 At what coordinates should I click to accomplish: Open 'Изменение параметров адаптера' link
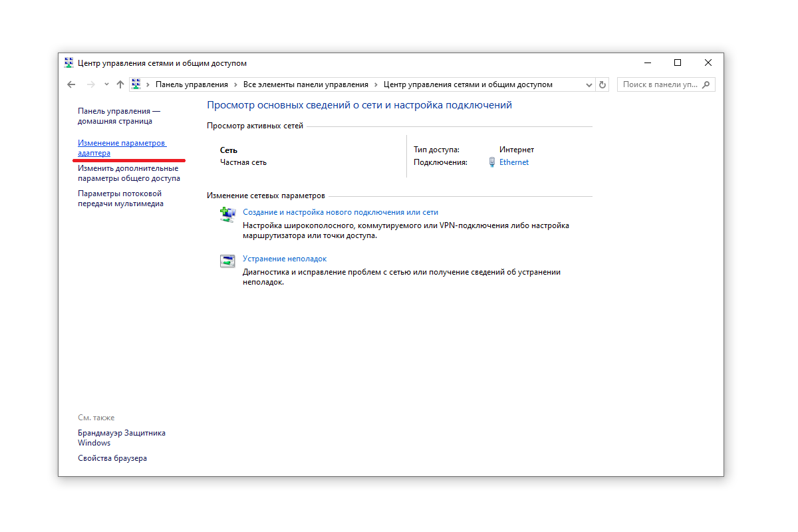tap(122, 148)
